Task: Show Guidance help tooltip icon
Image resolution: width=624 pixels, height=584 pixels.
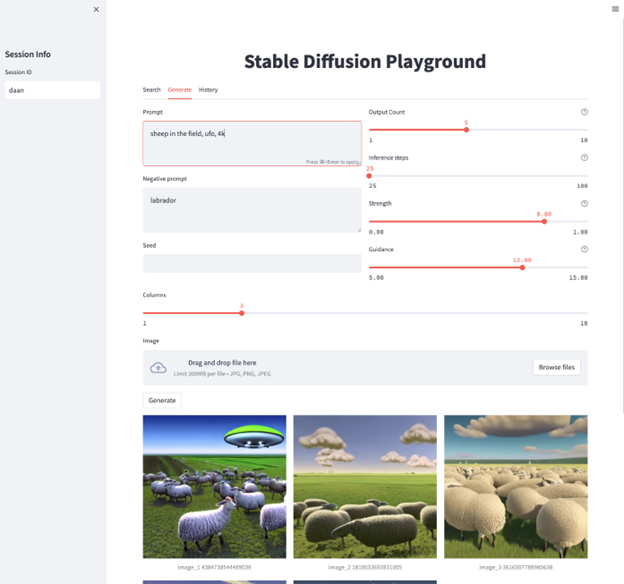Action: point(584,249)
